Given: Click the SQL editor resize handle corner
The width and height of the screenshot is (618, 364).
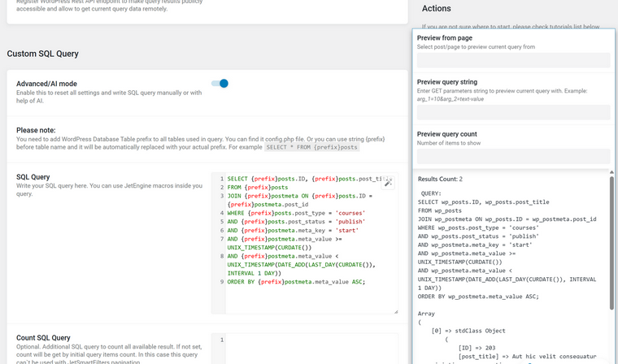Looking at the screenshot, I should pyautogui.click(x=396, y=311).
